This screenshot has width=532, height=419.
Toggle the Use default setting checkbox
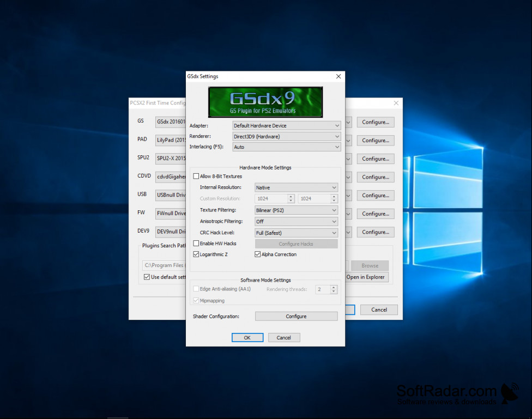coord(147,277)
